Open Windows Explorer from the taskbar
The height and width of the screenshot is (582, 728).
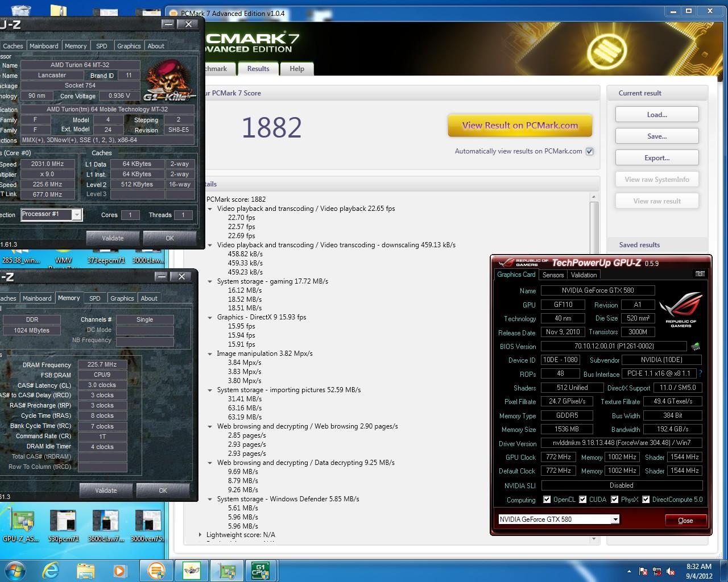tap(85, 570)
